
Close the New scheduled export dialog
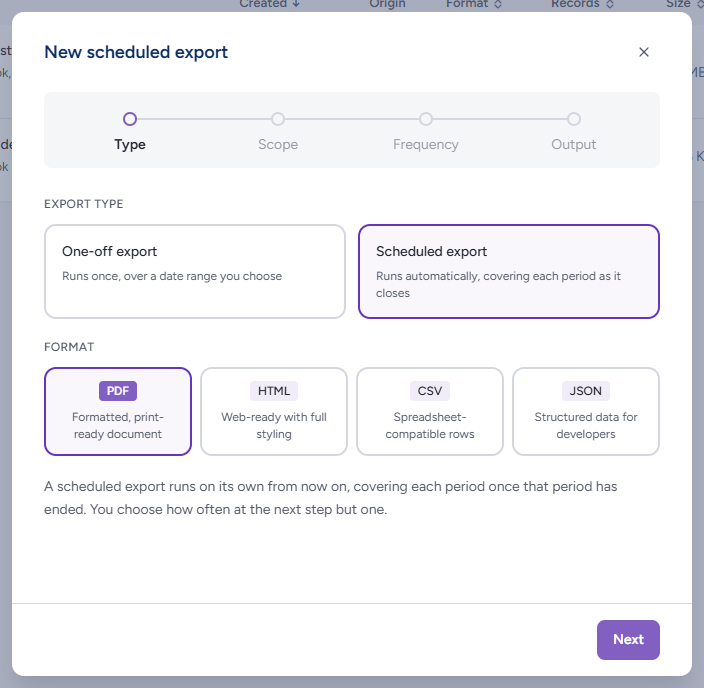(x=643, y=52)
